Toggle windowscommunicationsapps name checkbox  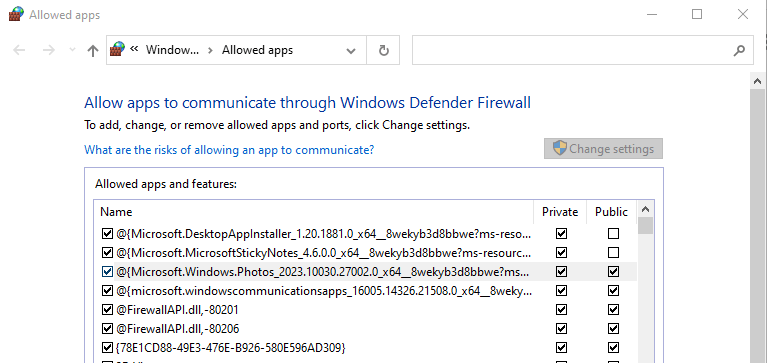(x=107, y=291)
